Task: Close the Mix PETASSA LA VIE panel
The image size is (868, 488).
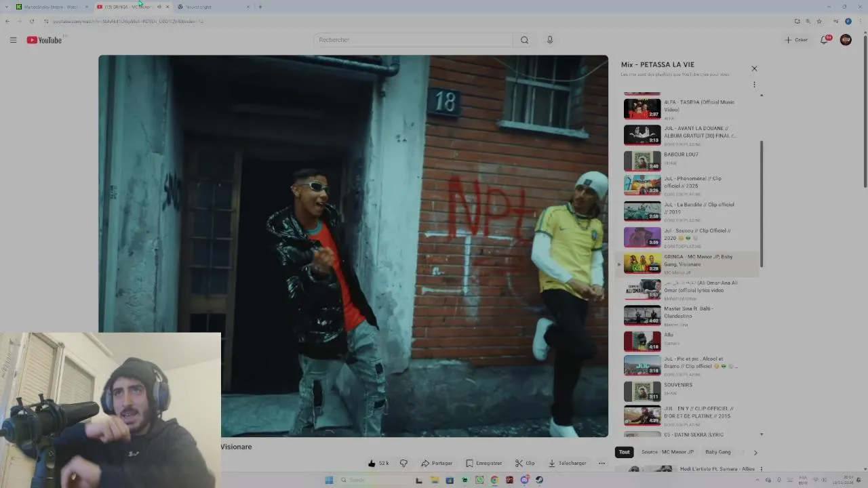Action: (x=754, y=68)
